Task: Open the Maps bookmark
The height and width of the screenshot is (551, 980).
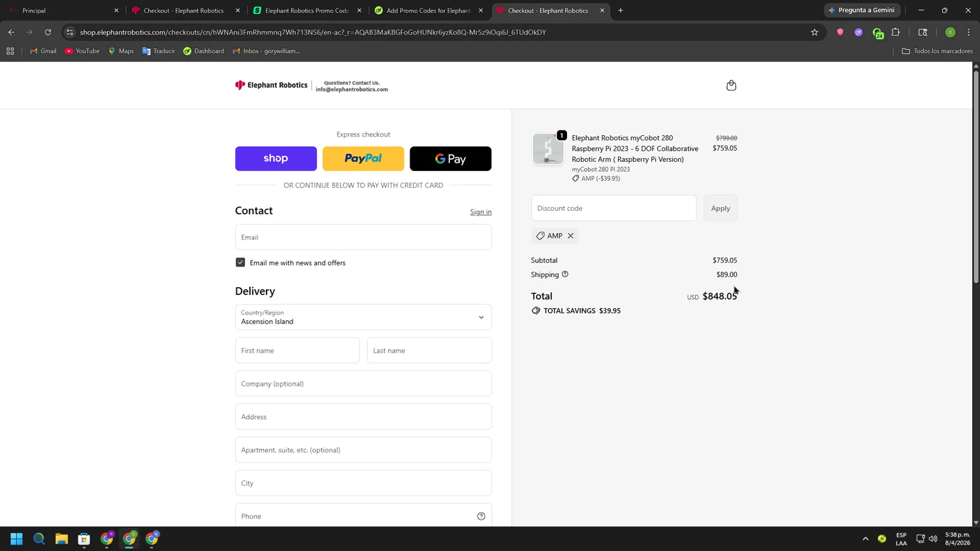Action: point(121,51)
